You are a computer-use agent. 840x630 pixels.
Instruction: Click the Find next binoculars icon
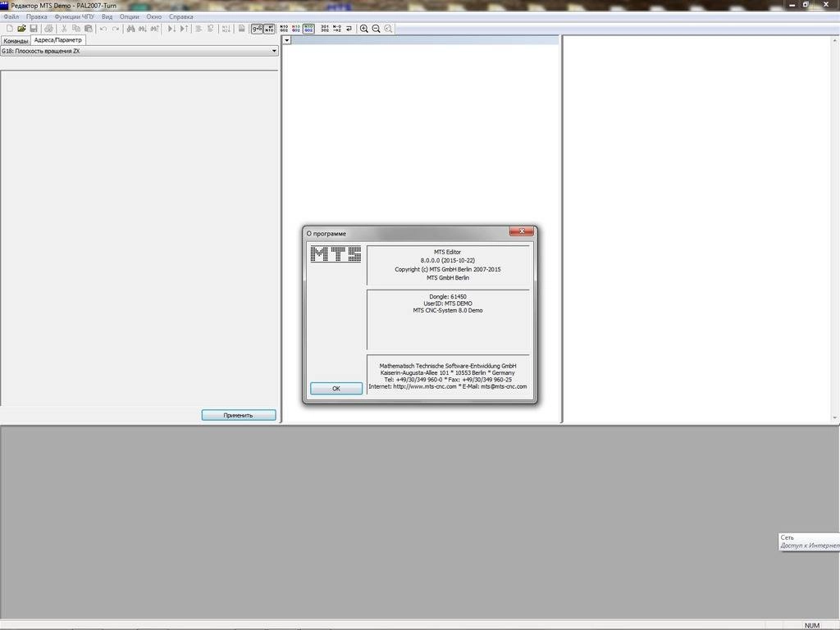pyautogui.click(x=143, y=29)
